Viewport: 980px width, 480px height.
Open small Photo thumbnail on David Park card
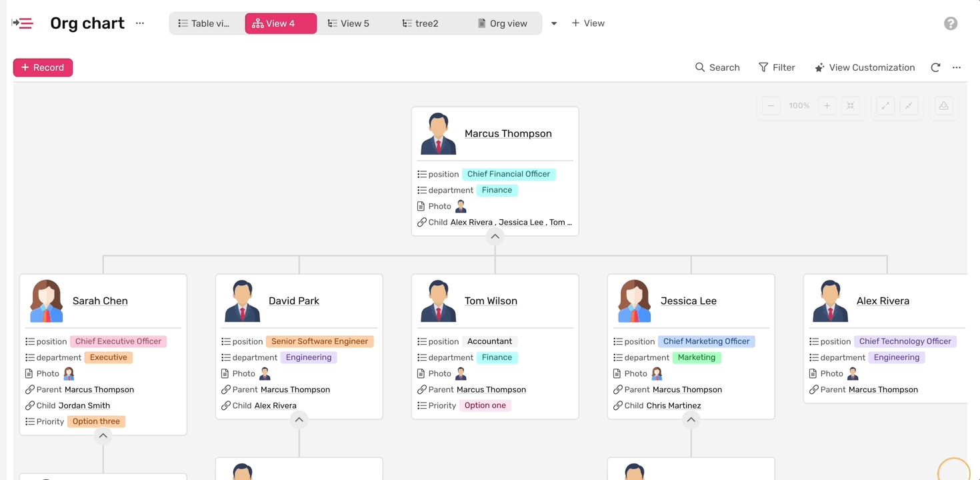click(x=265, y=373)
